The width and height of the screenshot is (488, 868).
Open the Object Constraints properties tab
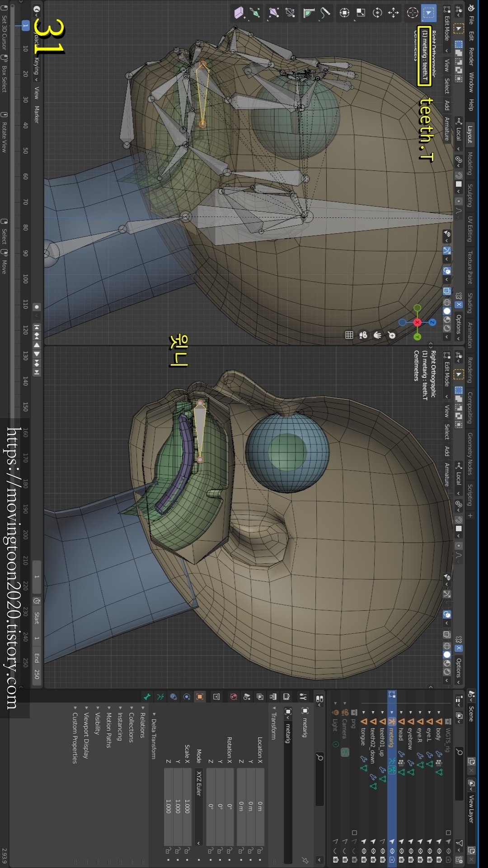click(x=173, y=697)
